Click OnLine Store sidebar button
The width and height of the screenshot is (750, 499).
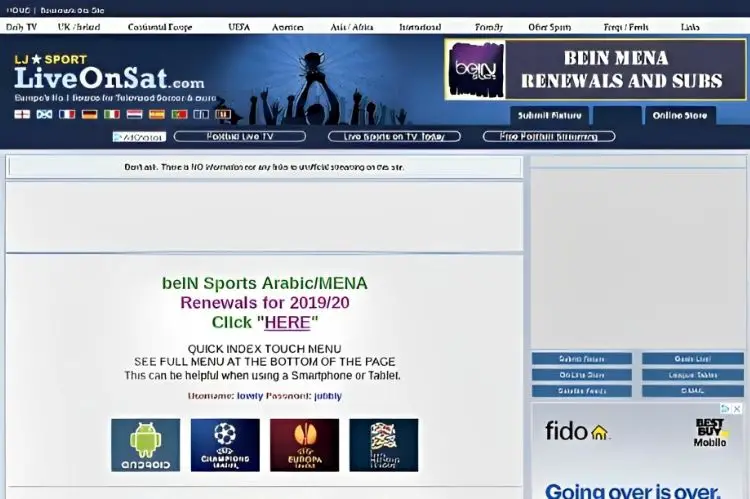tap(582, 375)
